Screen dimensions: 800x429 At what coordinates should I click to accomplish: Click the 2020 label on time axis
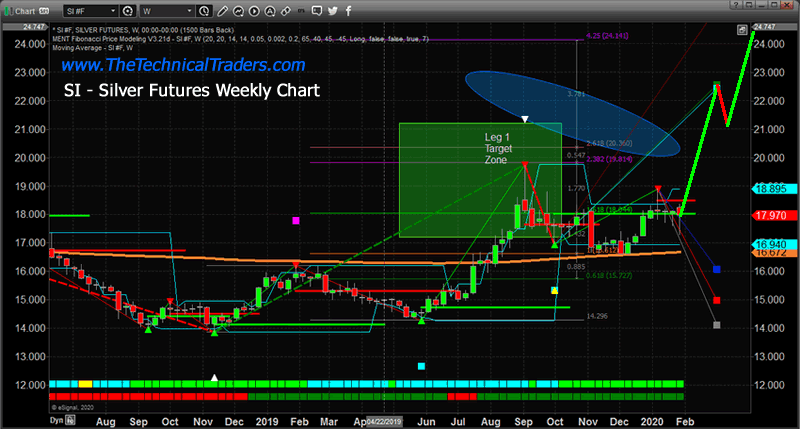pos(652,422)
